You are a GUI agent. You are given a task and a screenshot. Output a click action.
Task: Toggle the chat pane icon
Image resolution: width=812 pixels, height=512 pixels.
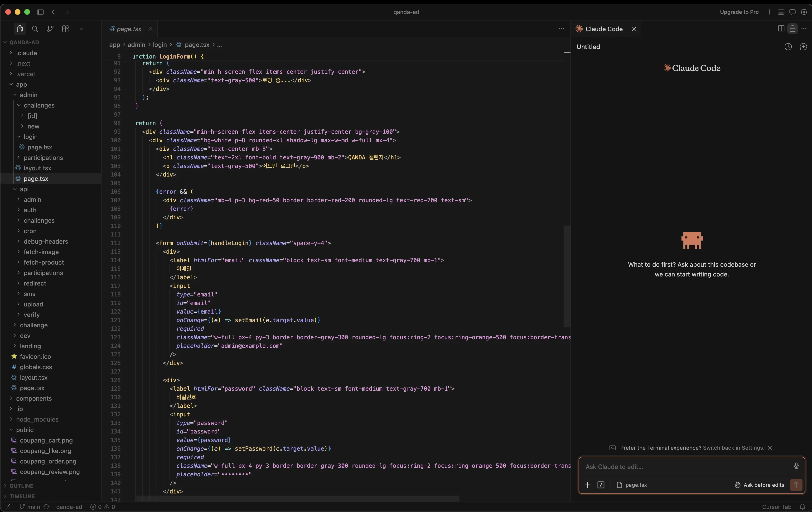pos(793,12)
